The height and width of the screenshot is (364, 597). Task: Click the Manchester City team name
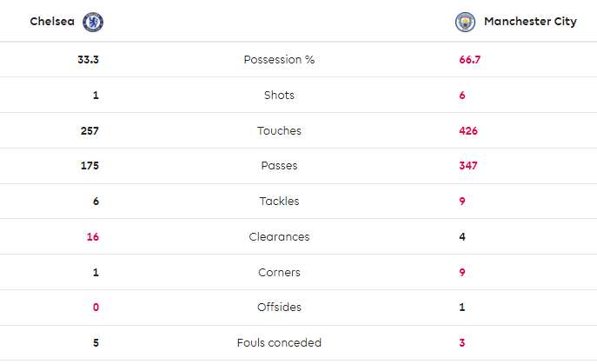point(529,23)
